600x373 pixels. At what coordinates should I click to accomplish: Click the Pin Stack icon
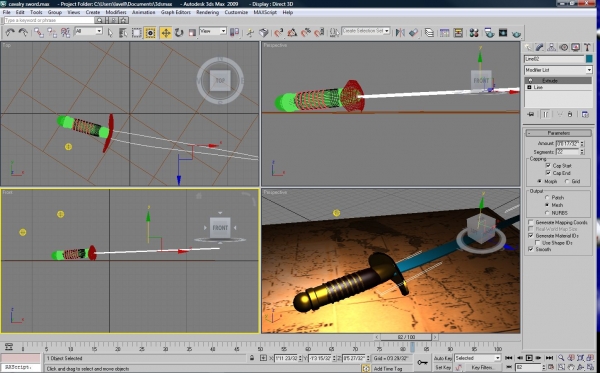click(x=531, y=114)
